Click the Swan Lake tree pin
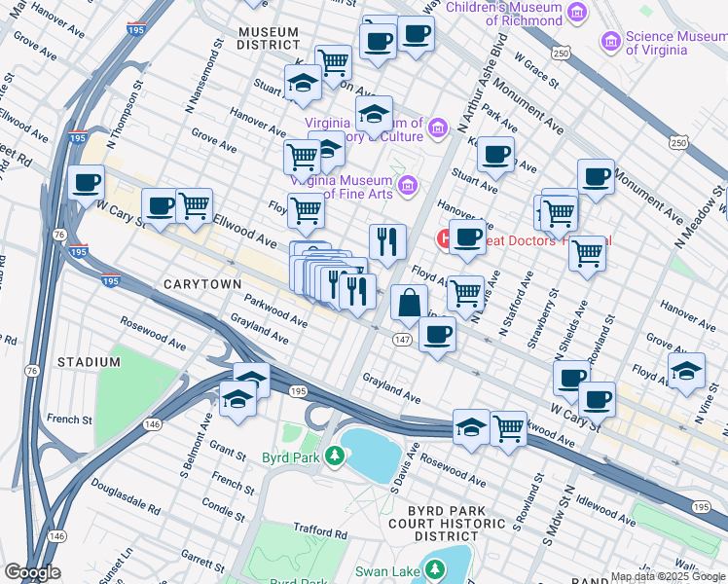 [435, 569]
